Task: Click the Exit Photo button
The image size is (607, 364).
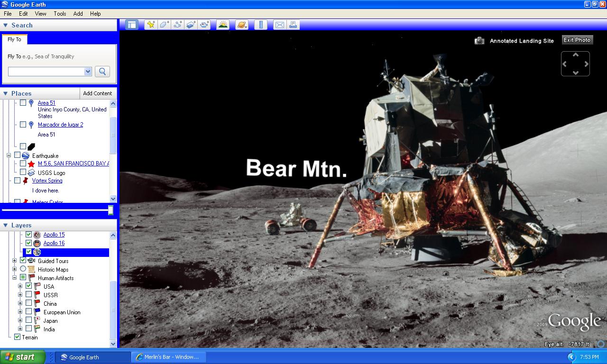Action: [577, 40]
